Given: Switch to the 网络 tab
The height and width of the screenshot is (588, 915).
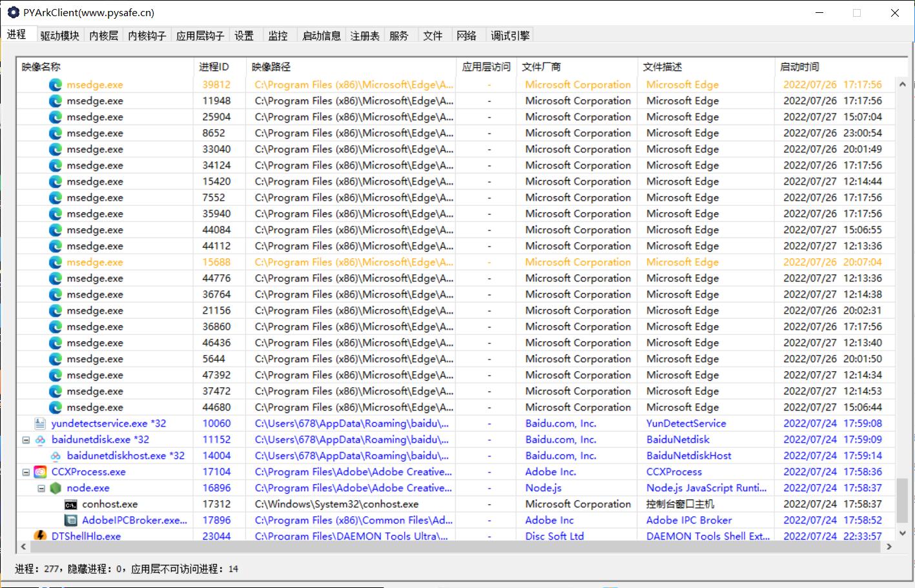Looking at the screenshot, I should [466, 36].
